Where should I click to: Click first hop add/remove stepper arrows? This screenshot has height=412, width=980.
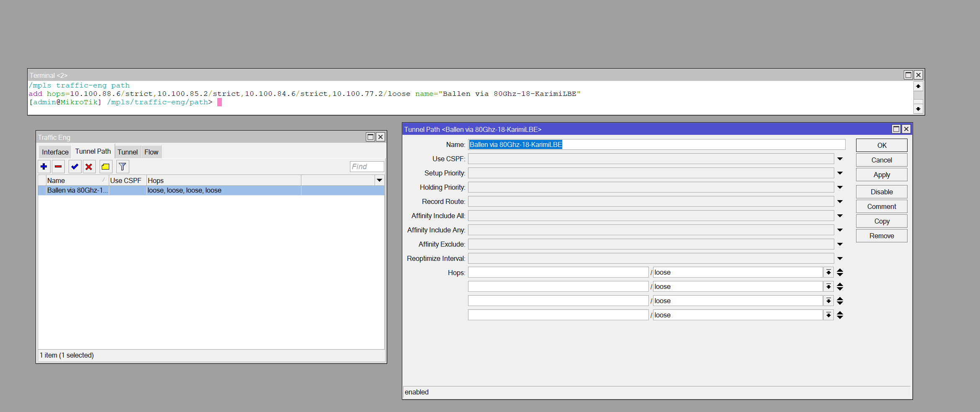point(840,273)
